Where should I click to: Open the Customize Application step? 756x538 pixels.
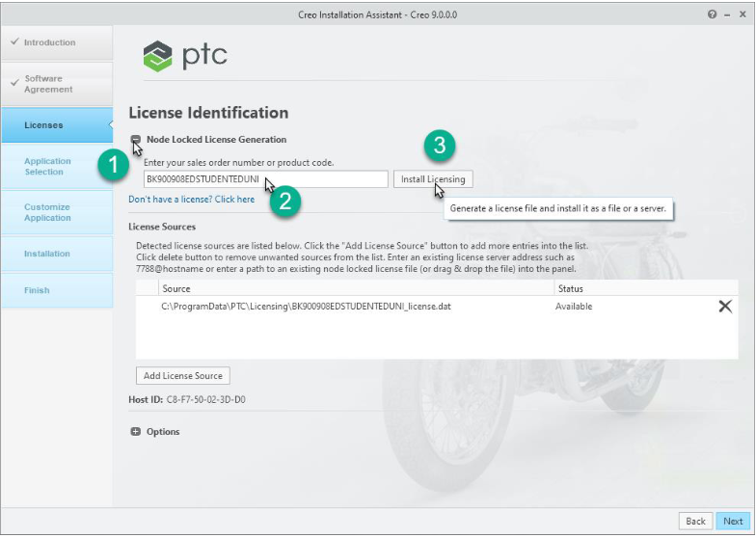[57, 212]
